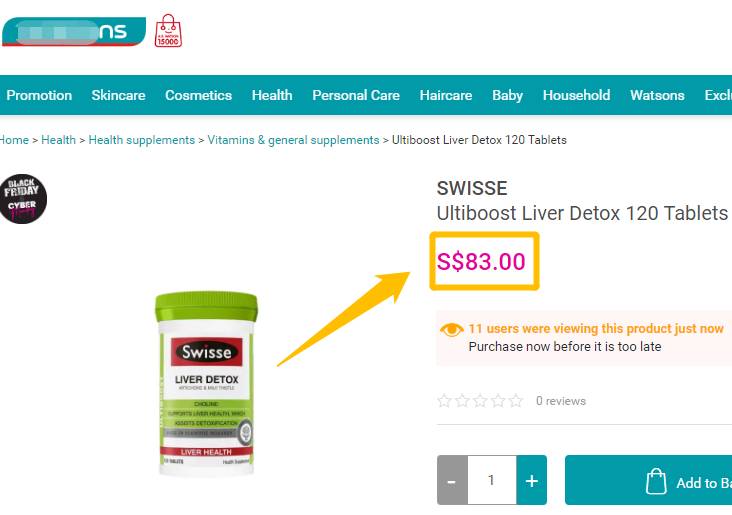Screen dimensions: 732x515
Task: Open the Promotion menu
Action: (39, 95)
